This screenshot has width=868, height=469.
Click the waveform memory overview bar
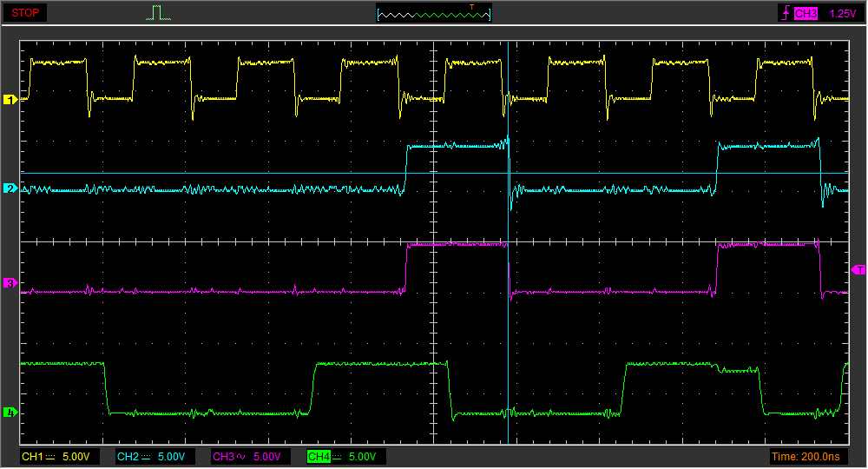[x=434, y=13]
